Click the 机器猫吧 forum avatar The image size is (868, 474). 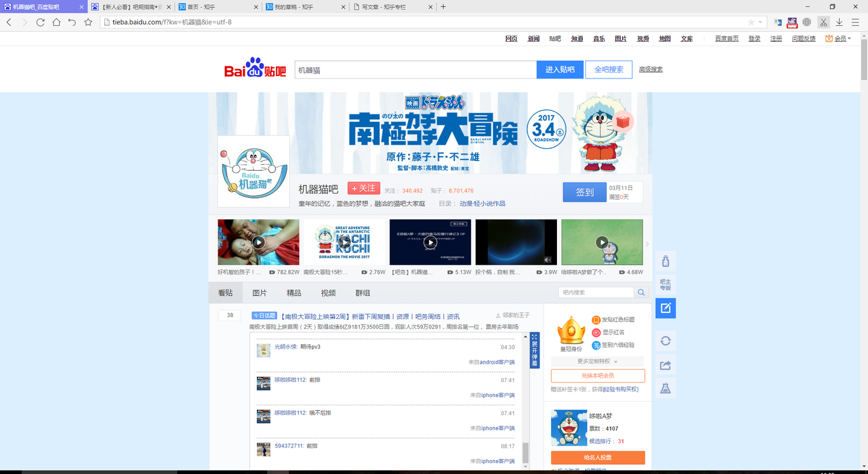pyautogui.click(x=254, y=171)
